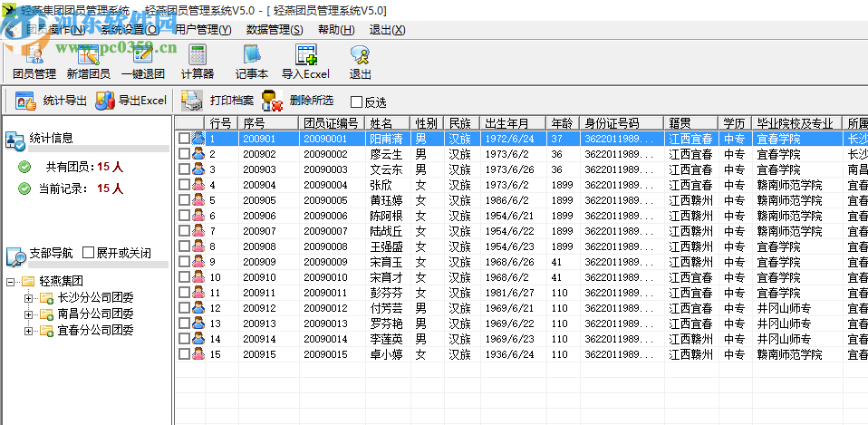The image size is (868, 425).
Task: Click the person icon in row 9
Action: pyautogui.click(x=198, y=262)
